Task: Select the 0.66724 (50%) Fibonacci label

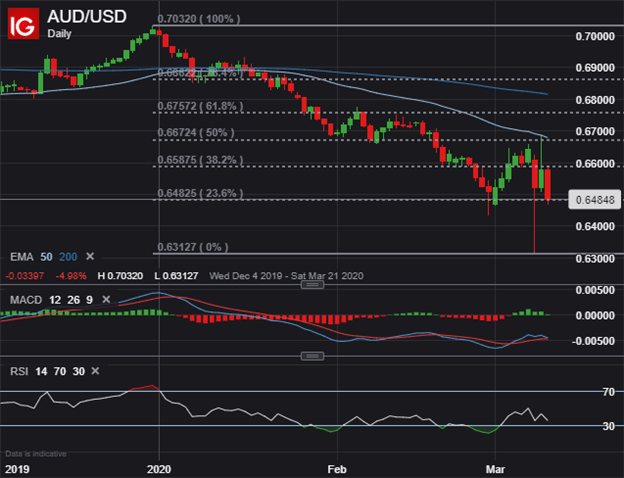Action: [196, 133]
